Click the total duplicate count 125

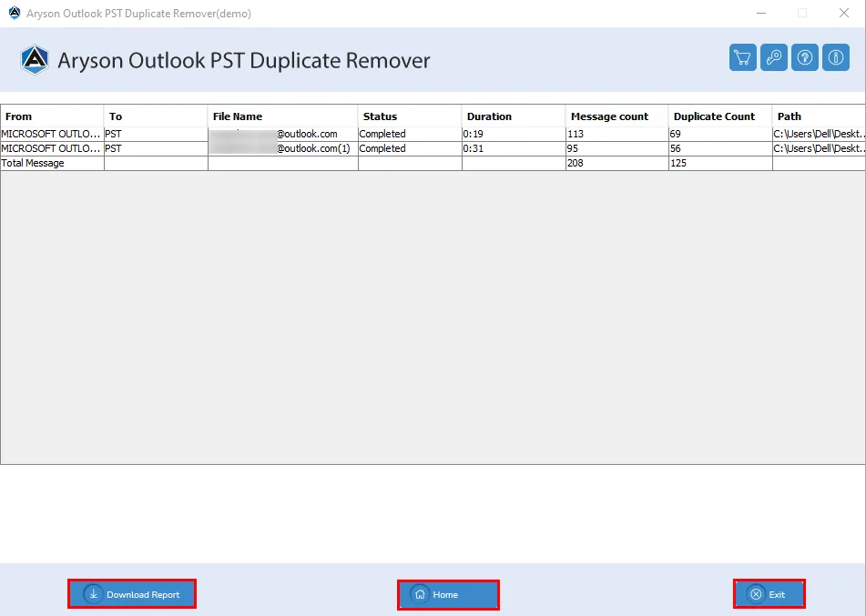tap(720, 163)
